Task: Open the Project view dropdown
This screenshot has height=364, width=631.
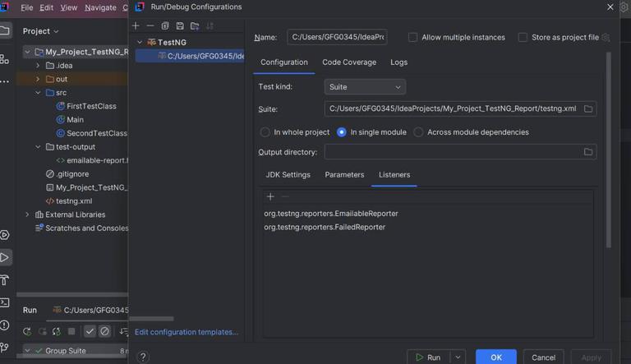Action: tap(40, 31)
